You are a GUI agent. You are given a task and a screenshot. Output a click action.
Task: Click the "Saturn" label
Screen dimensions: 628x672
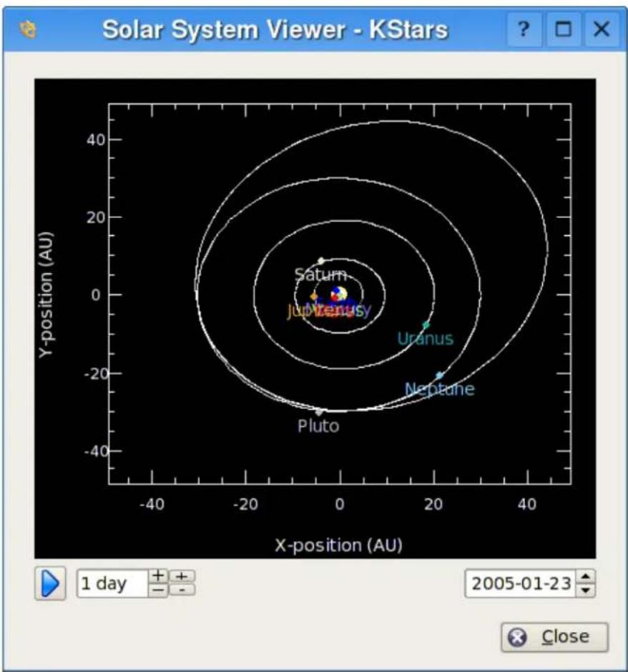click(x=320, y=275)
